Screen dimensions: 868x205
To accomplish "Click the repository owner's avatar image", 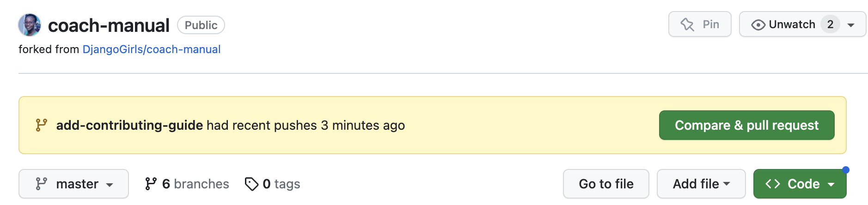I will click(x=30, y=25).
